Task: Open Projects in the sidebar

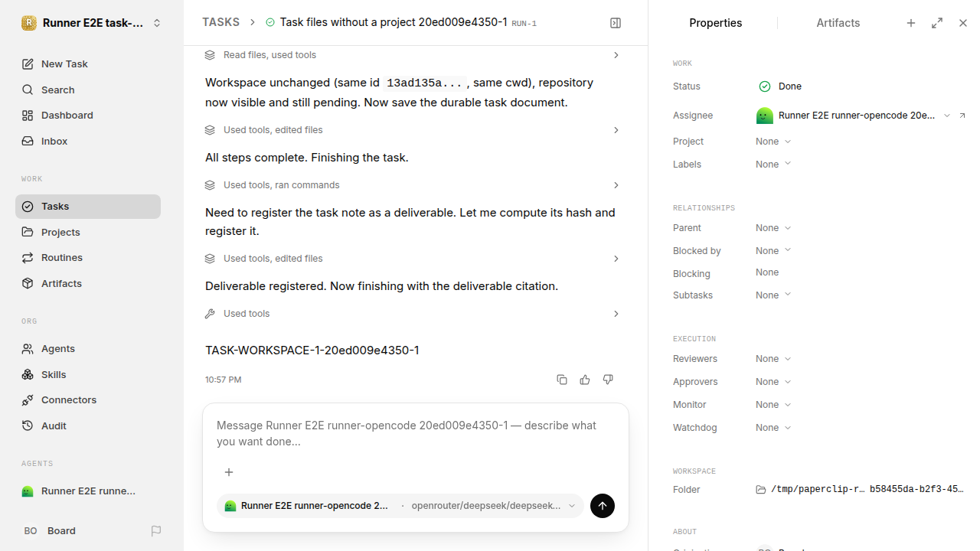Action: (88, 232)
